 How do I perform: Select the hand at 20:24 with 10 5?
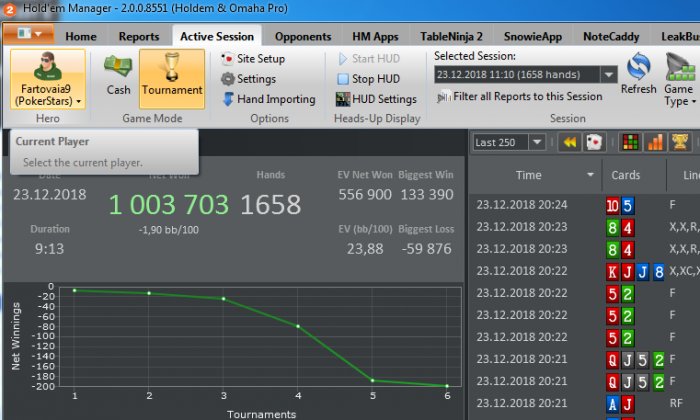click(x=584, y=205)
